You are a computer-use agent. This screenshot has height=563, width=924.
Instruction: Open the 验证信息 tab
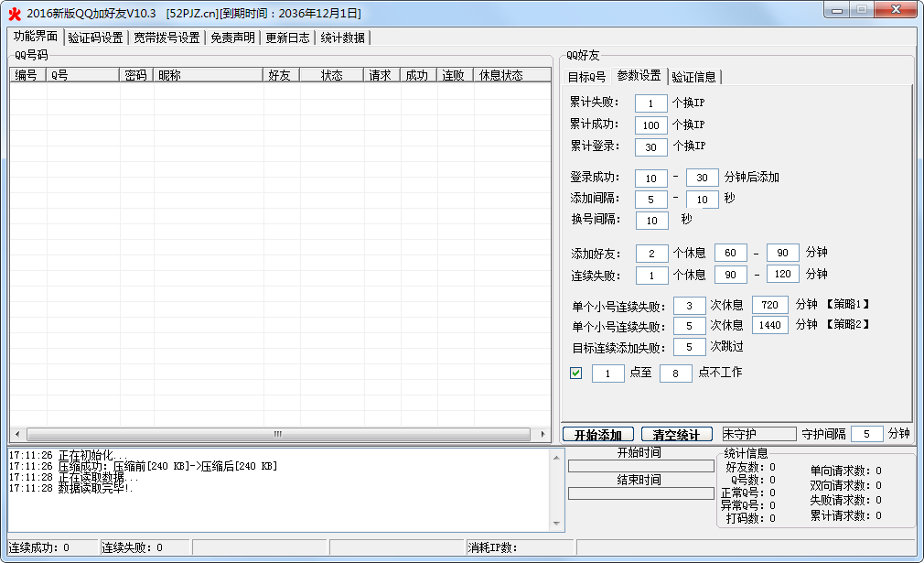[x=693, y=77]
